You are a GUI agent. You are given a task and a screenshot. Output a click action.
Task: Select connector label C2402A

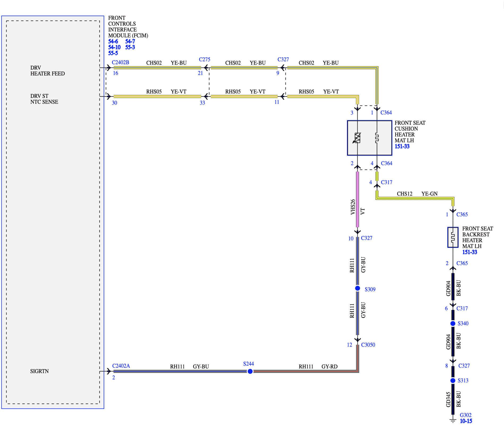[121, 366]
